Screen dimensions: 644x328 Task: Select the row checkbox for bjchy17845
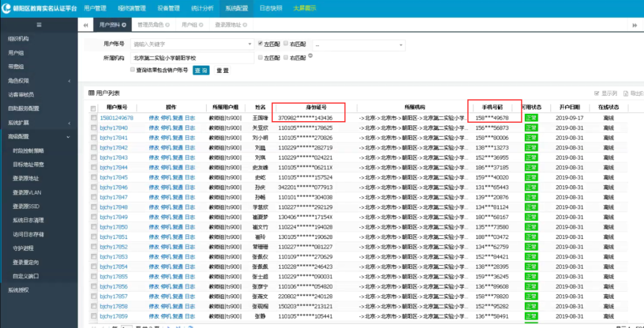click(94, 178)
